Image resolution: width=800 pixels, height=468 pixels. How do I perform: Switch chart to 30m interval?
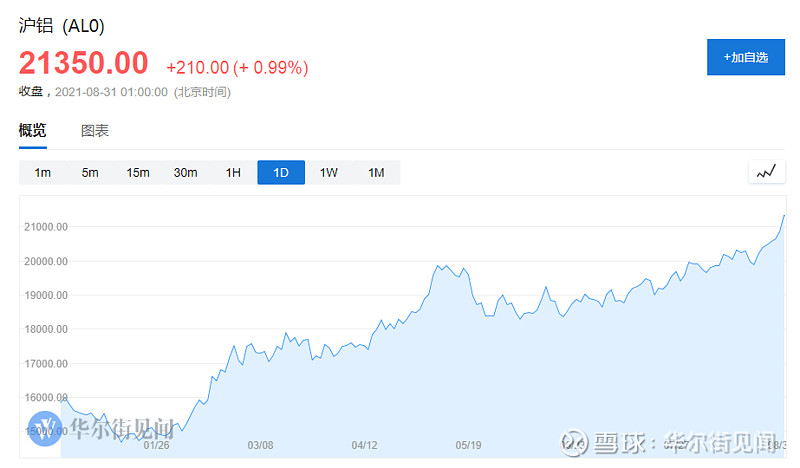point(185,173)
